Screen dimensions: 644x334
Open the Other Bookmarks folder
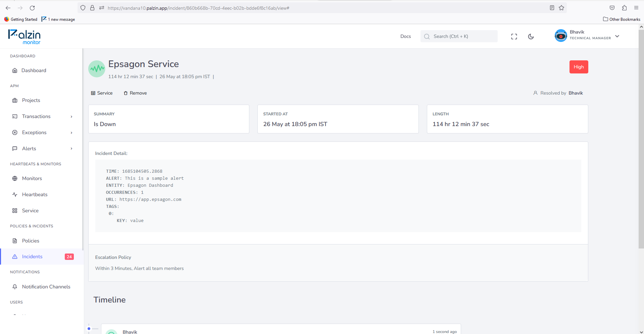[x=622, y=19]
